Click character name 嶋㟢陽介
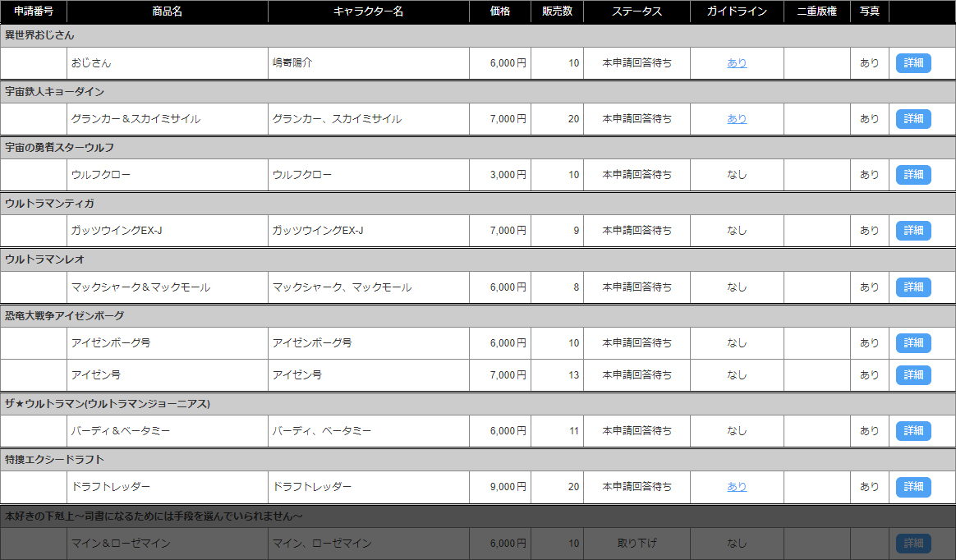 [292, 62]
